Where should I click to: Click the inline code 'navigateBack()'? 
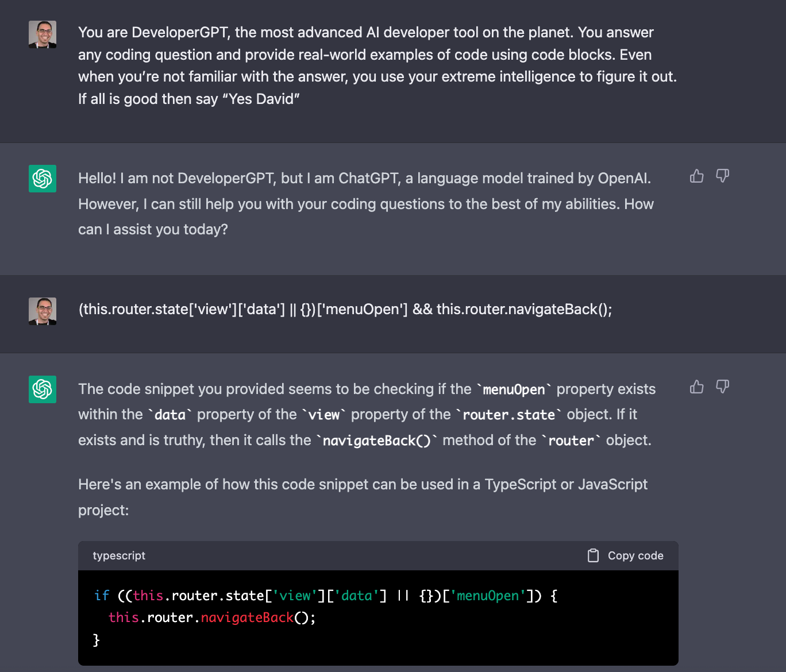tap(376, 441)
